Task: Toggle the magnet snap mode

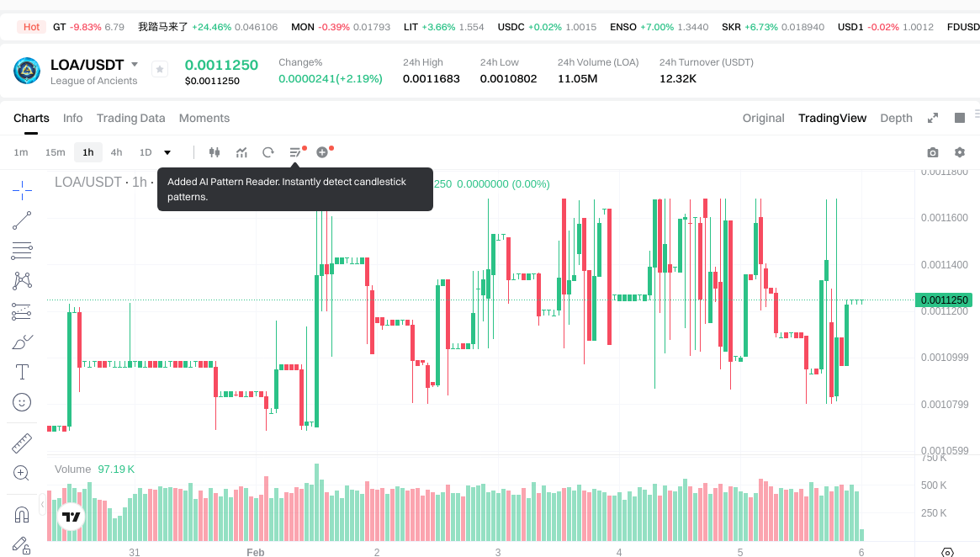Action: pos(22,513)
